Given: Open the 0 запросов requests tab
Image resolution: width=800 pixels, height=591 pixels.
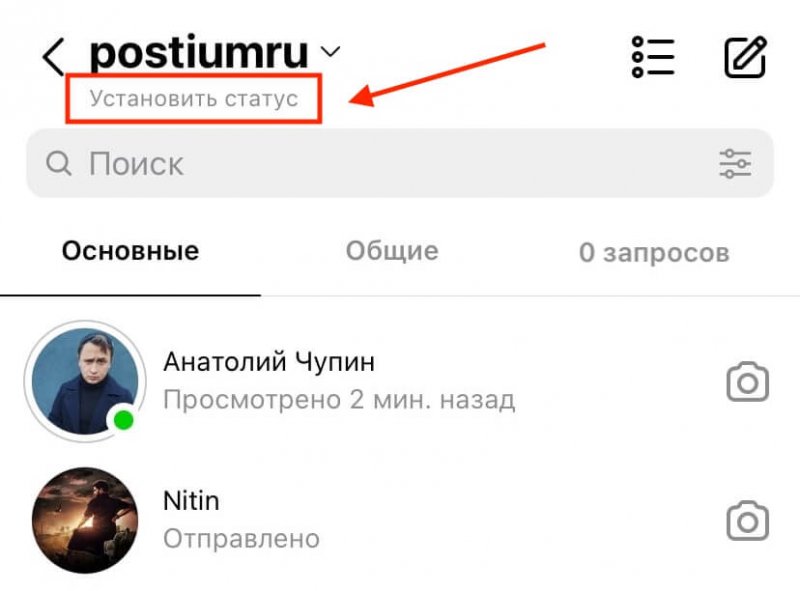Looking at the screenshot, I should pyautogui.click(x=654, y=252).
